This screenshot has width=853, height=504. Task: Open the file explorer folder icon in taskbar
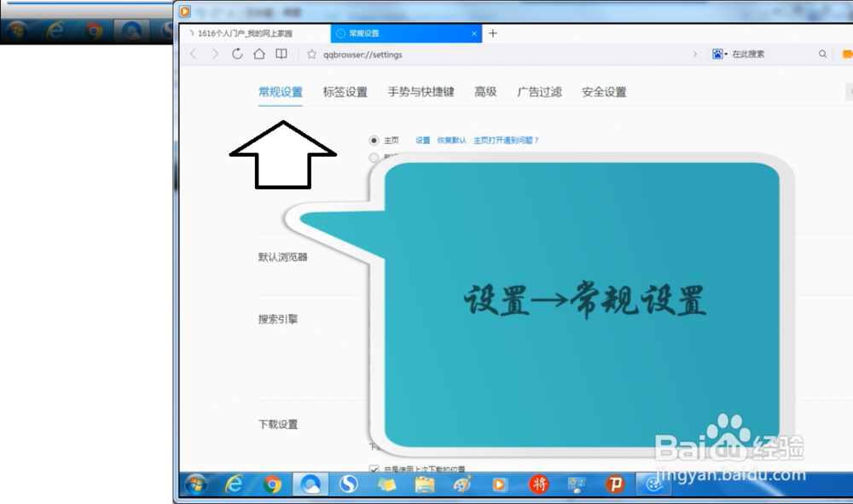(425, 484)
